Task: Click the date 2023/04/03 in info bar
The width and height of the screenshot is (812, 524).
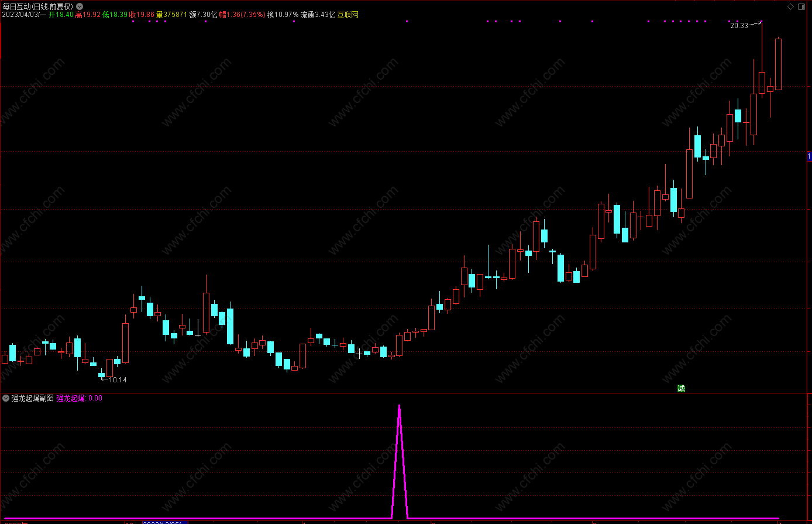Action: click(24, 15)
